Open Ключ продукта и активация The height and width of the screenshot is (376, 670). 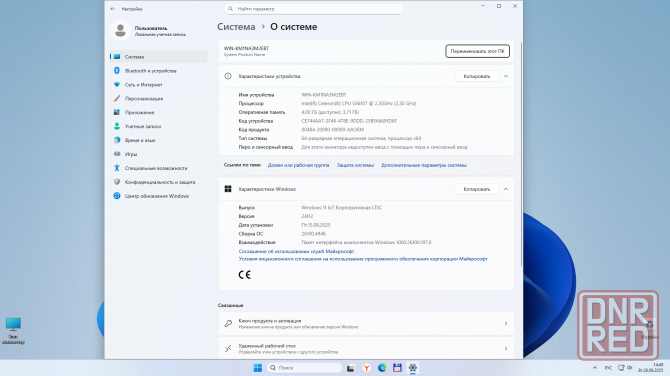(x=366, y=323)
